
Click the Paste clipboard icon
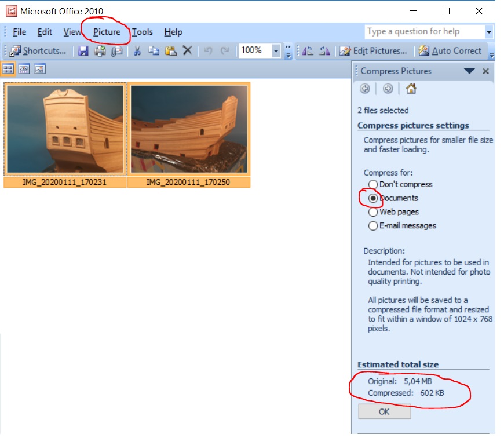[x=170, y=51]
